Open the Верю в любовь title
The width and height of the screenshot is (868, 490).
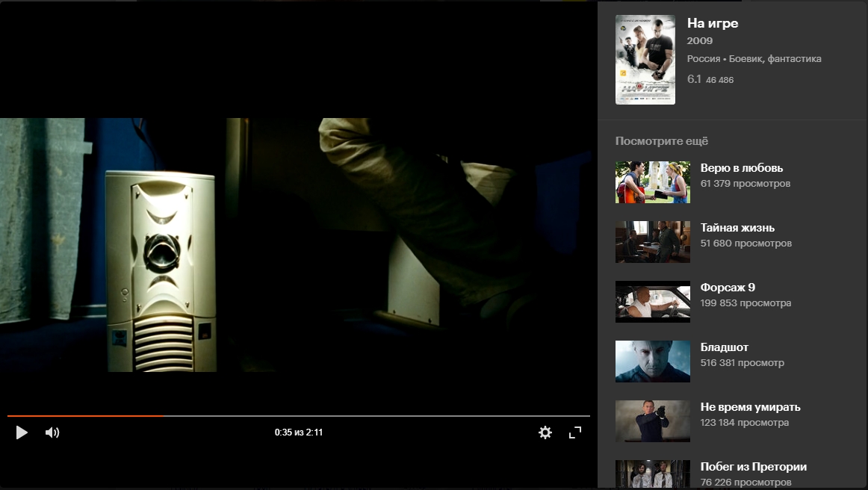[x=742, y=168]
